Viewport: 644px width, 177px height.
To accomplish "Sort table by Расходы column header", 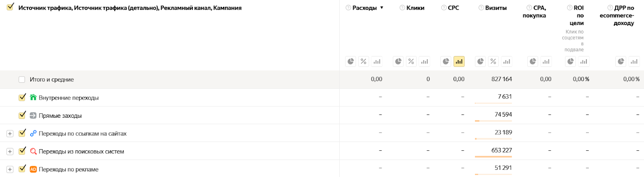I will click(x=365, y=8).
